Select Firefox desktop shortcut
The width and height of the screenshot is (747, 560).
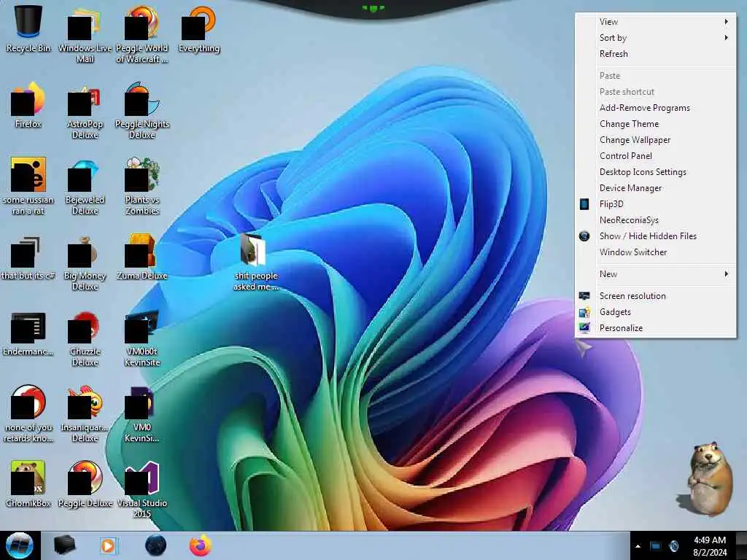click(28, 105)
